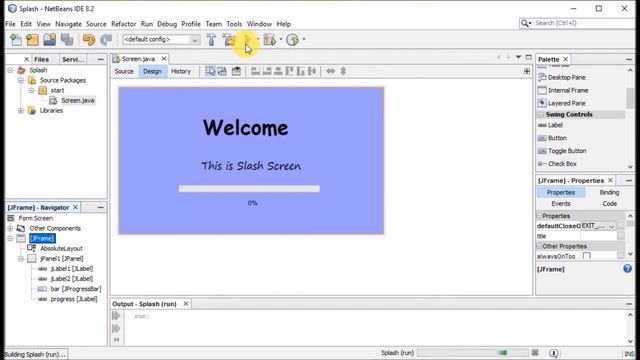The height and width of the screenshot is (360, 640).
Task: Close the Screen.java editor tab
Action: [164, 59]
